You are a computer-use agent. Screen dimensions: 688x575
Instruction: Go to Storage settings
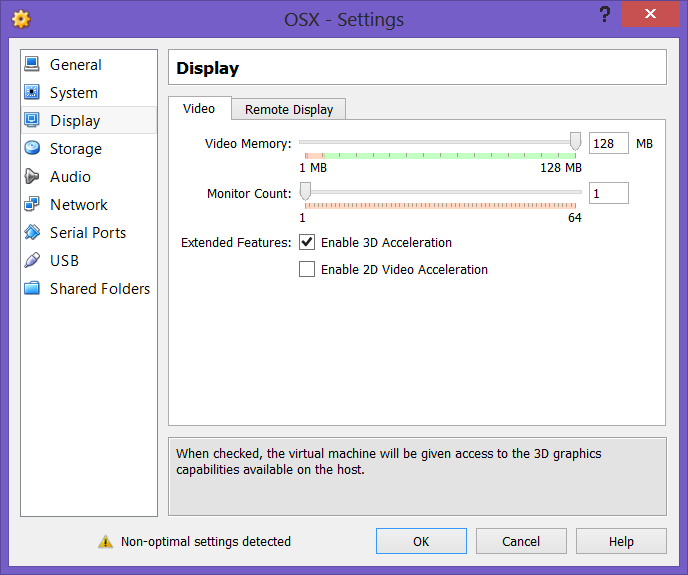click(x=89, y=149)
